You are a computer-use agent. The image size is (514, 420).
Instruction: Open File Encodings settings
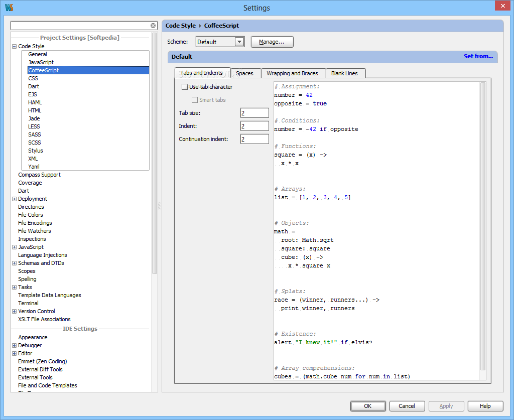click(x=35, y=223)
